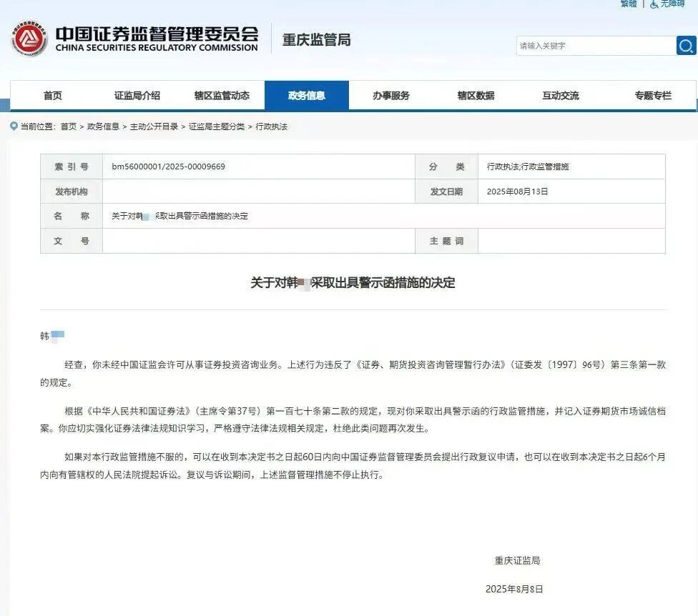The width and height of the screenshot is (698, 616).
Task: Click the accessibility wheelchair icon
Action: coord(654,4)
